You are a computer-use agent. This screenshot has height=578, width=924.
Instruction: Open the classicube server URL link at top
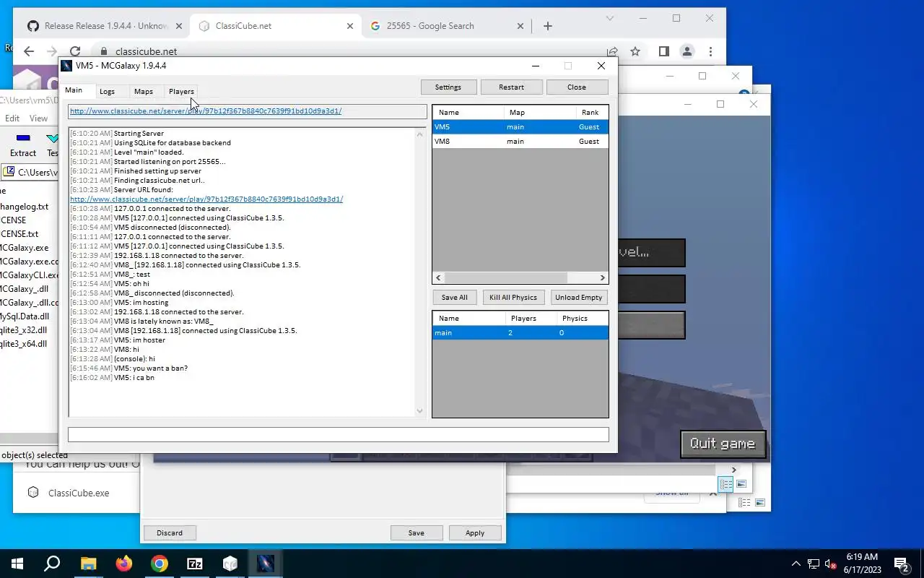[x=206, y=111]
